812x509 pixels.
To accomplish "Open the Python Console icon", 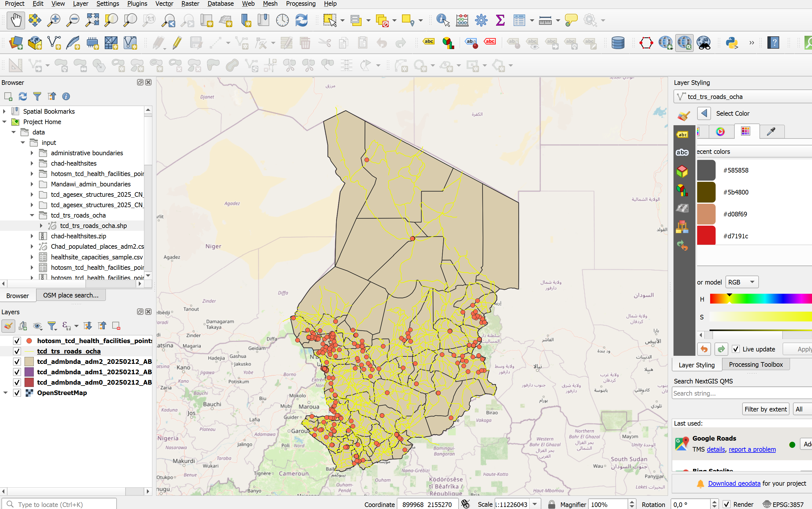I will point(731,43).
